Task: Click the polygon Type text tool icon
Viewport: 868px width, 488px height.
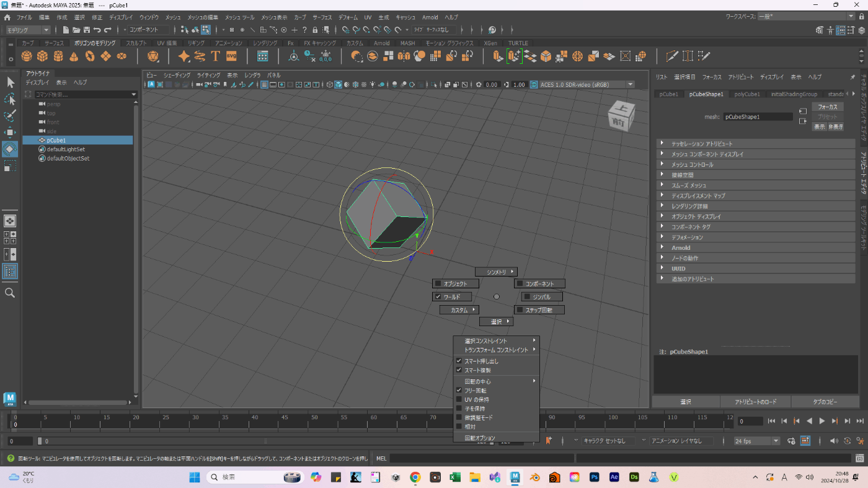Action: click(215, 56)
